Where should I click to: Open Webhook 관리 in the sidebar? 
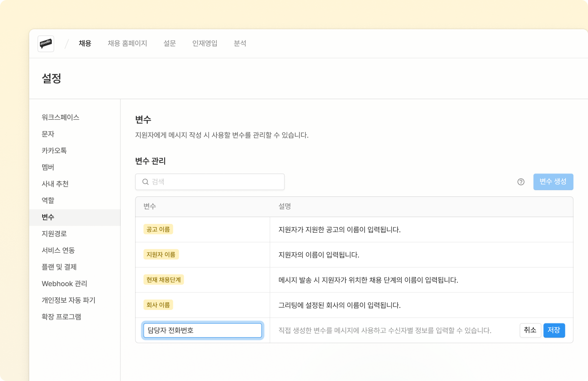64,284
